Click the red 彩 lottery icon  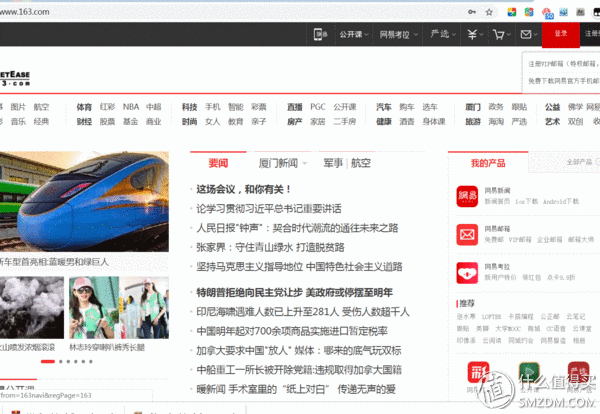[x=478, y=372]
